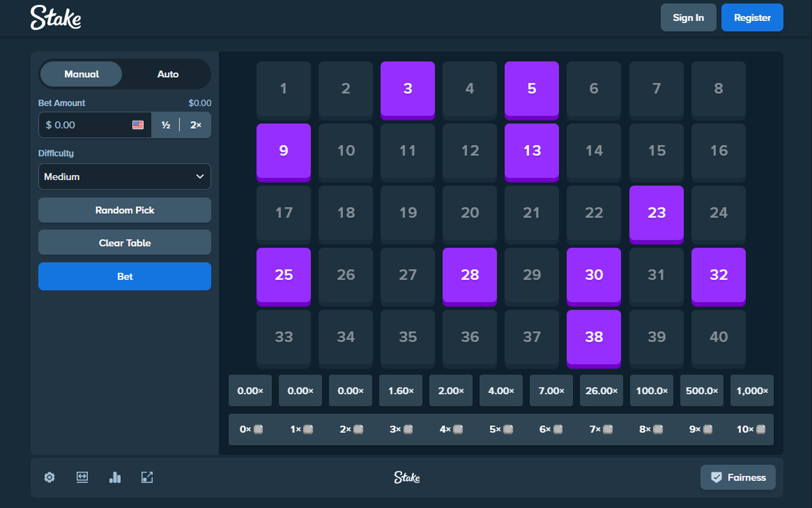Click the Stake logo in header
This screenshot has height=508, width=812.
[x=55, y=18]
